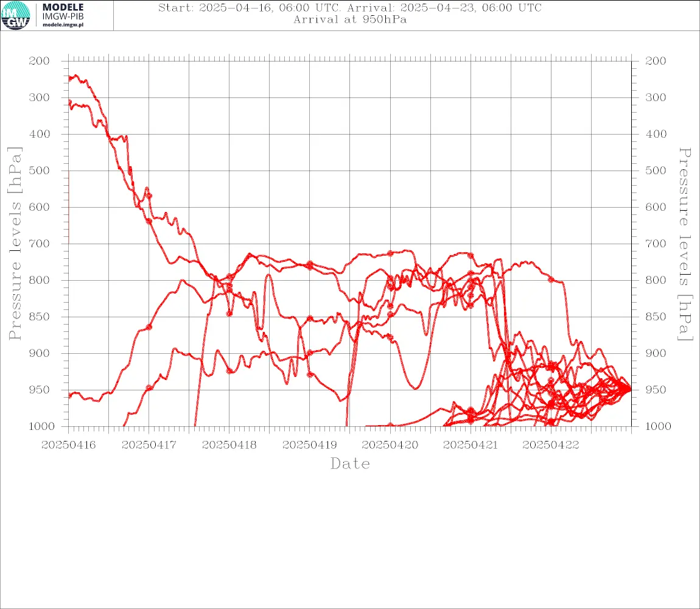Click the right axis 800 pressure label
The height and width of the screenshot is (609, 700).
(656, 280)
